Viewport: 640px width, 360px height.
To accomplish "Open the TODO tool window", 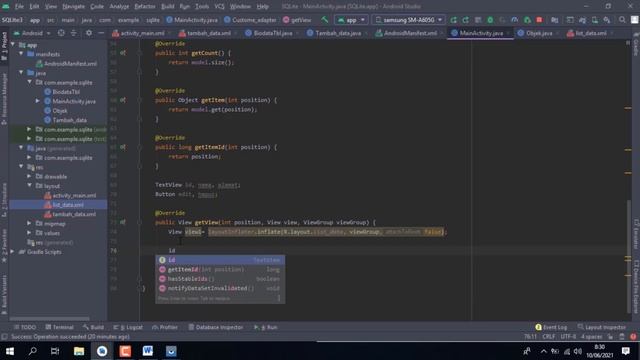I will pyautogui.click(x=25, y=327).
